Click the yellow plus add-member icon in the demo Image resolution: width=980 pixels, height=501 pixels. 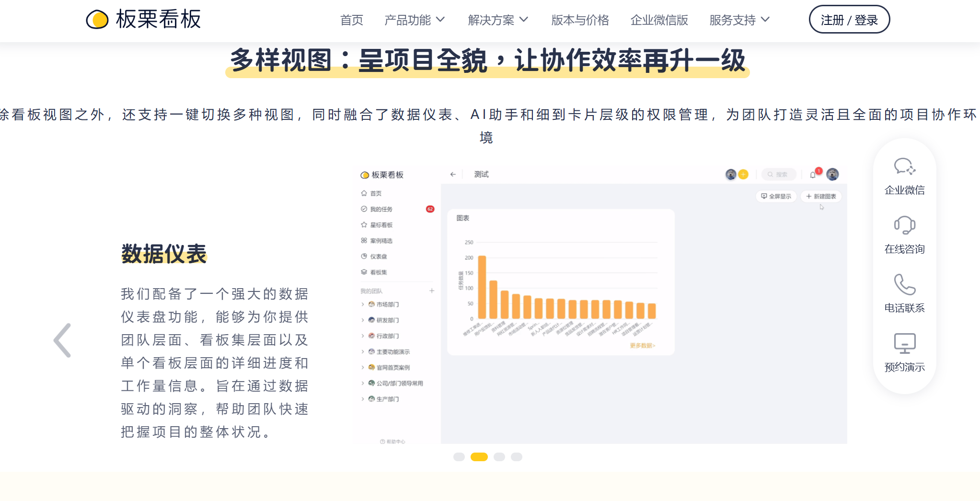[743, 175]
